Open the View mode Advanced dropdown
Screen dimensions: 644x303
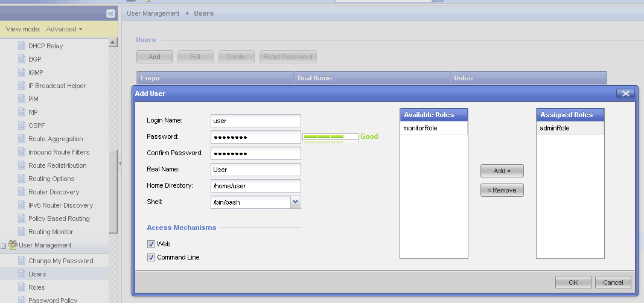click(x=64, y=29)
